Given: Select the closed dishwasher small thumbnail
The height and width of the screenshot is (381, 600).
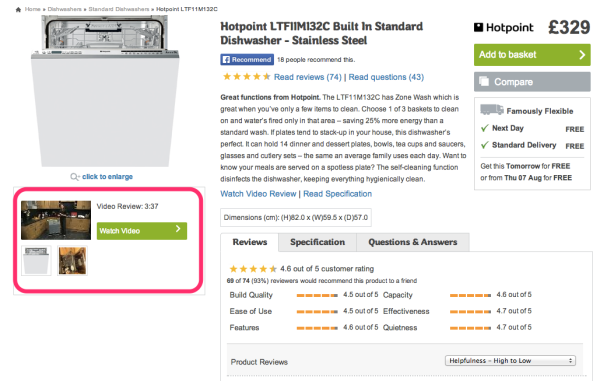Looking at the screenshot, I should tap(36, 261).
